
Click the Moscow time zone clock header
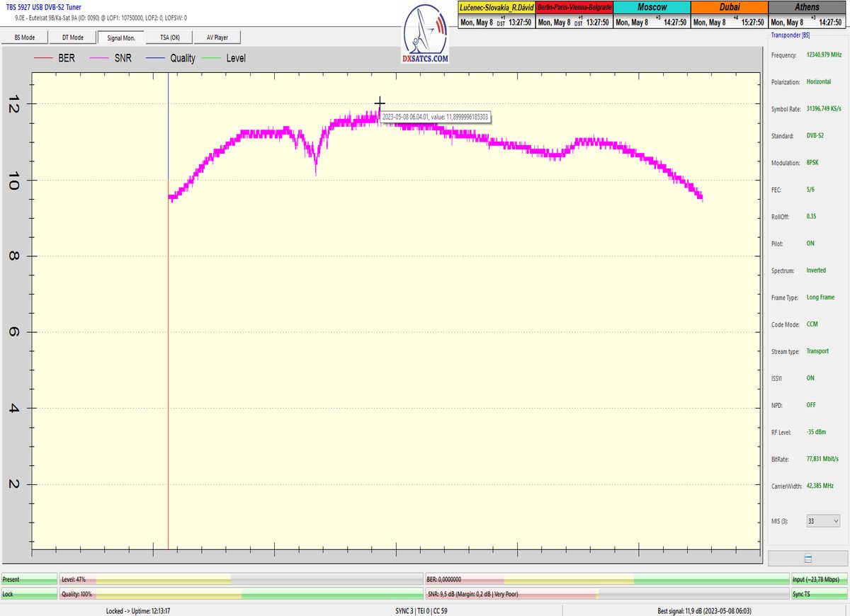point(650,7)
